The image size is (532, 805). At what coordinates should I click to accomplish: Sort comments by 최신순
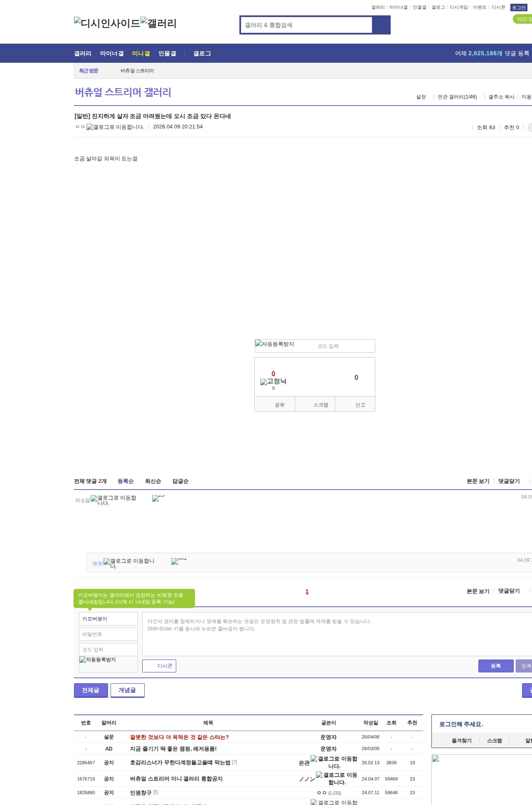(153, 481)
